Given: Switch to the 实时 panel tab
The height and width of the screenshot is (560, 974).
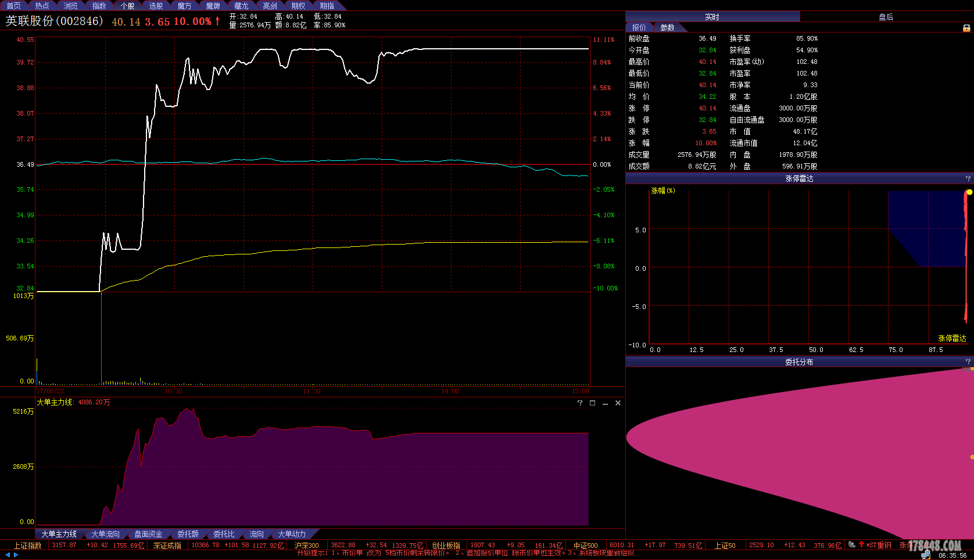Looking at the screenshot, I should pos(712,17).
